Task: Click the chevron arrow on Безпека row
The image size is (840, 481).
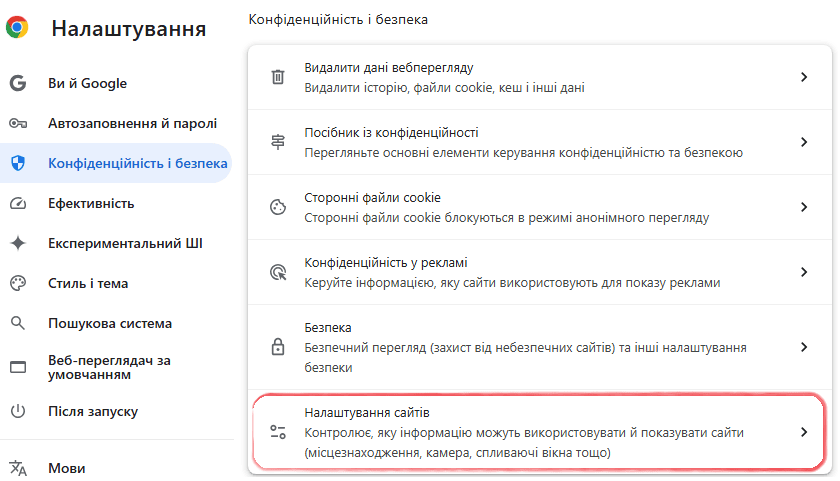Action: coord(804,347)
